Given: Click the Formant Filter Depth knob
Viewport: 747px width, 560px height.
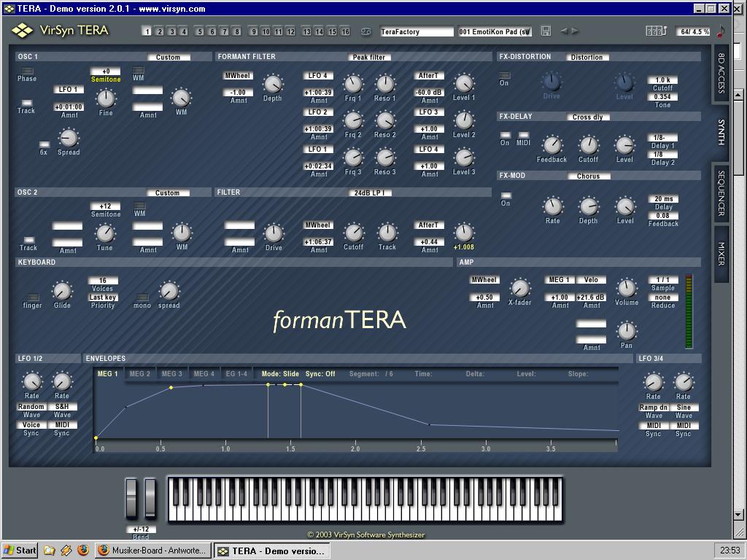Looking at the screenshot, I should point(273,85).
